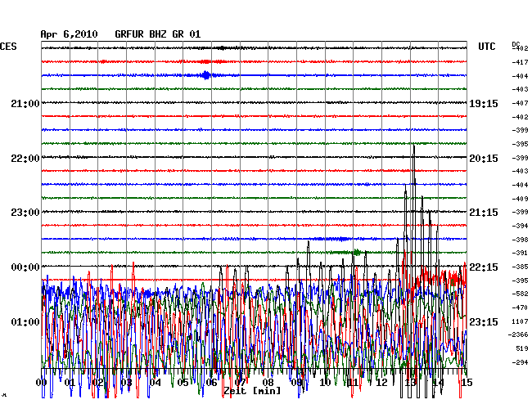Click minute label 15 on the Zeit axis

click(467, 383)
